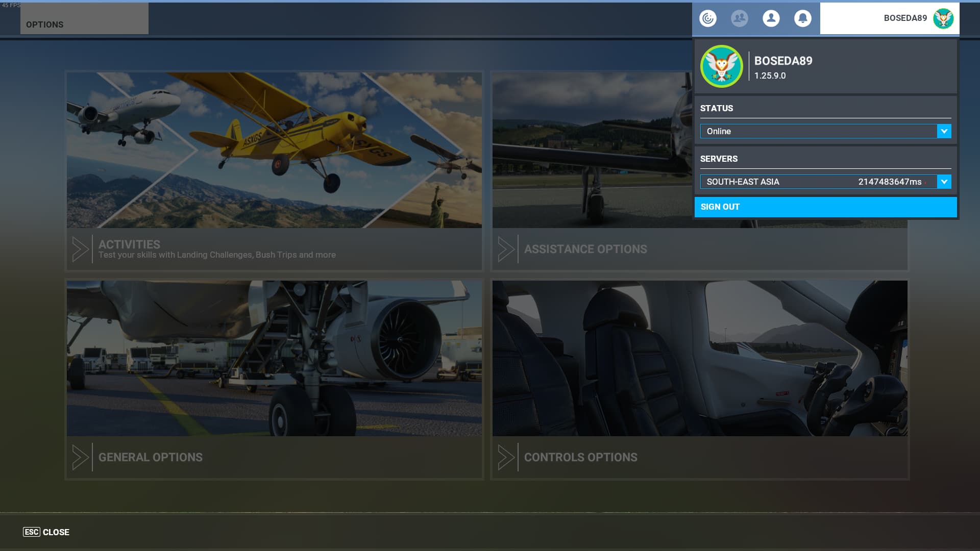
Task: Open notifications bell icon
Action: 802,18
